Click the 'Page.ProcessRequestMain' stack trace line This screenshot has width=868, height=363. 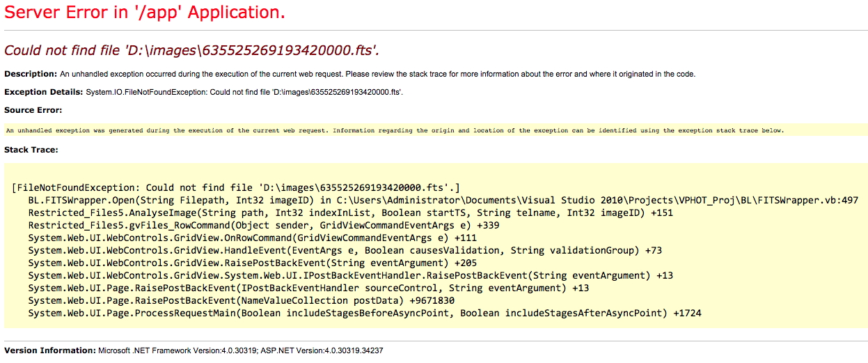[365, 313]
